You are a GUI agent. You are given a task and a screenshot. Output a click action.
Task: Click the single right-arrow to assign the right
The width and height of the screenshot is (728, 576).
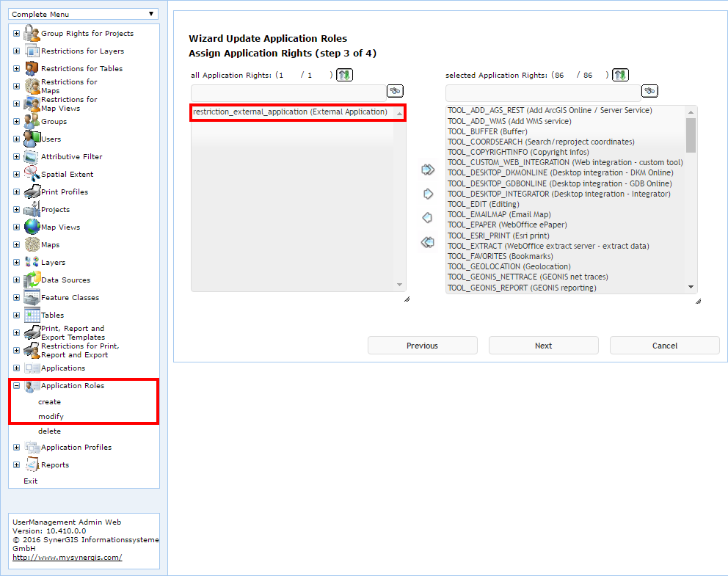point(427,193)
